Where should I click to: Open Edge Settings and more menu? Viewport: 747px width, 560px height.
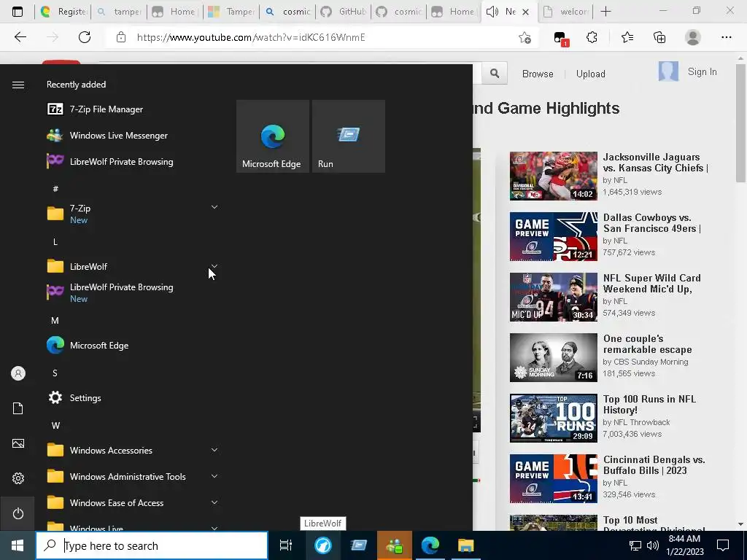(726, 37)
